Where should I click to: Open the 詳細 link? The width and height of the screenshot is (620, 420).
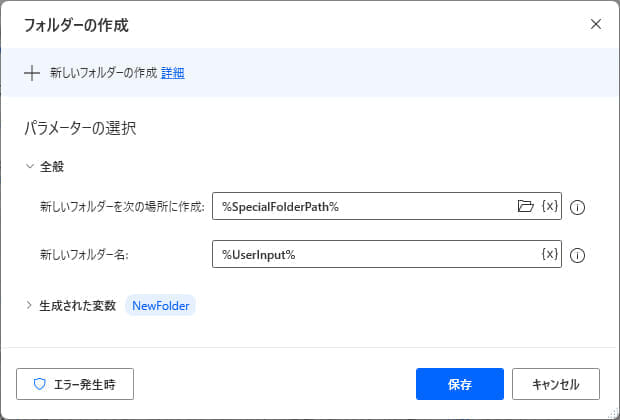pyautogui.click(x=172, y=73)
